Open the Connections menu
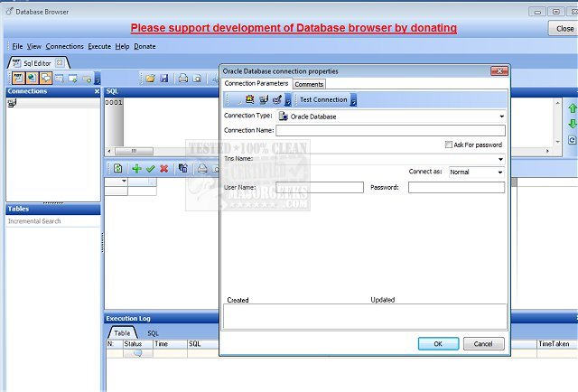578x392 pixels. coord(64,46)
